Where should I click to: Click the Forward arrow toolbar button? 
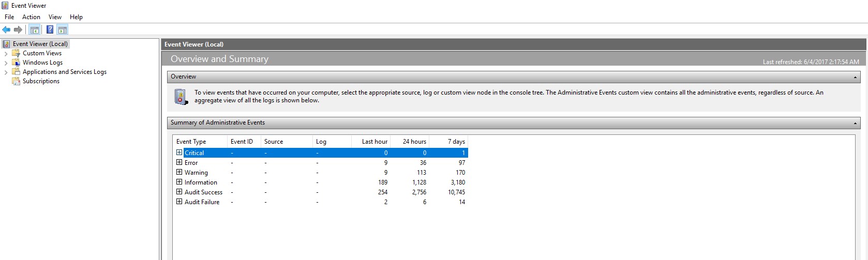tap(18, 30)
